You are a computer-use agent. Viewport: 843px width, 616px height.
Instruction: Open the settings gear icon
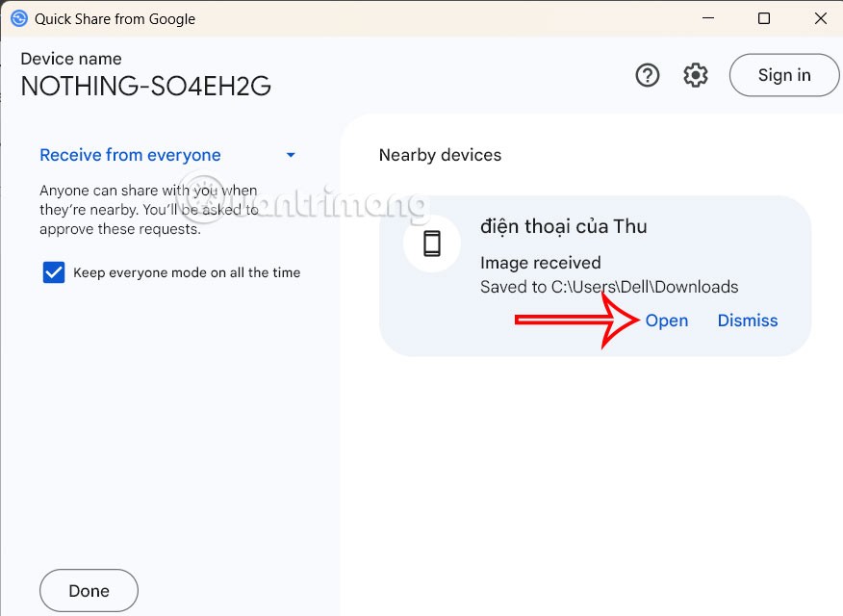(695, 75)
